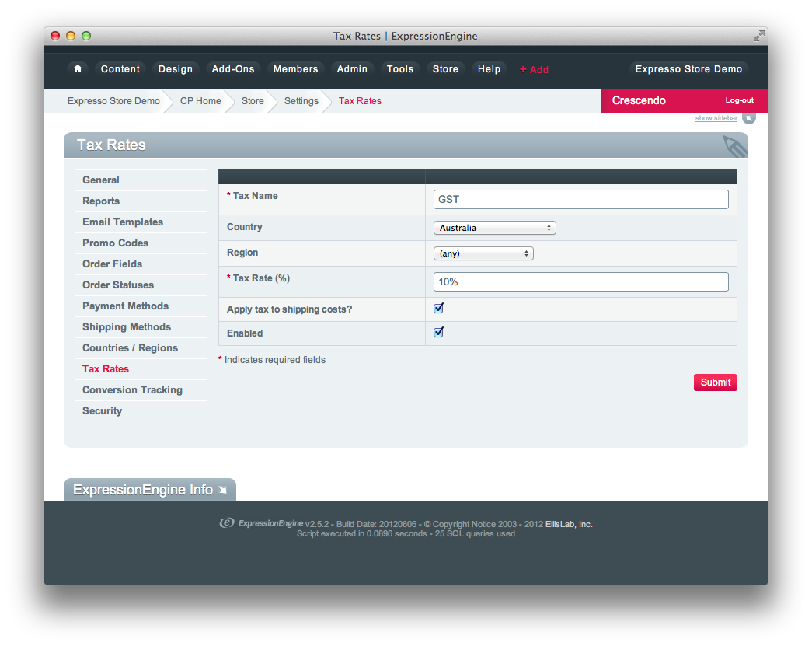Open the Country dropdown showing Australia

point(494,228)
